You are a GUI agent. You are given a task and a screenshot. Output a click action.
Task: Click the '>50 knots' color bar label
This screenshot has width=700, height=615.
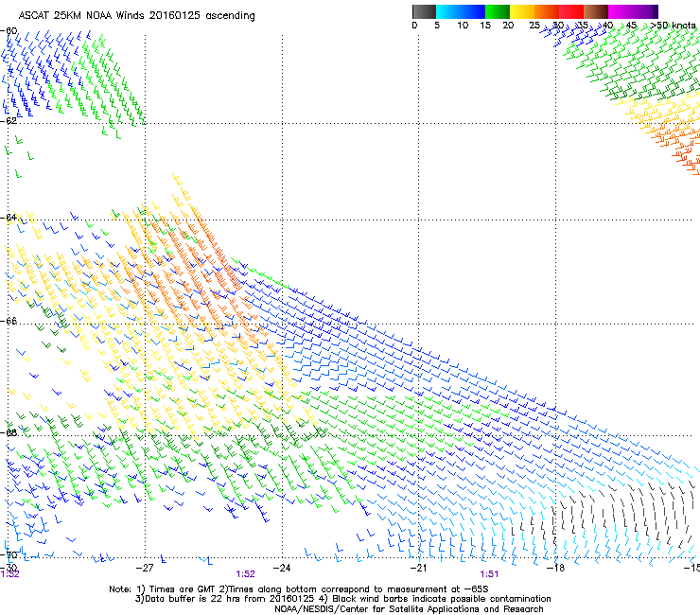pyautogui.click(x=674, y=26)
